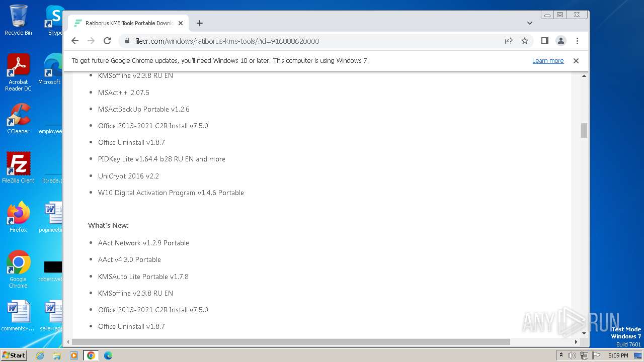Click 'PIDKey Lite v1.64.4 b28' list item

162,159
